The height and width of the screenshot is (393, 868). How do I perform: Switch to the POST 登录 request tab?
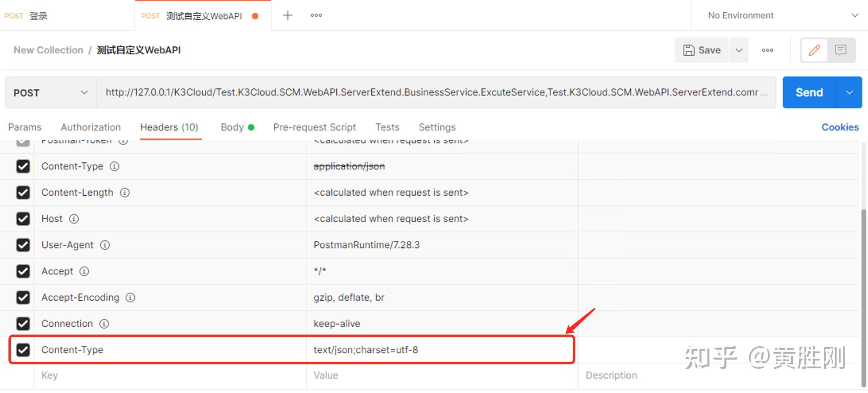point(67,16)
